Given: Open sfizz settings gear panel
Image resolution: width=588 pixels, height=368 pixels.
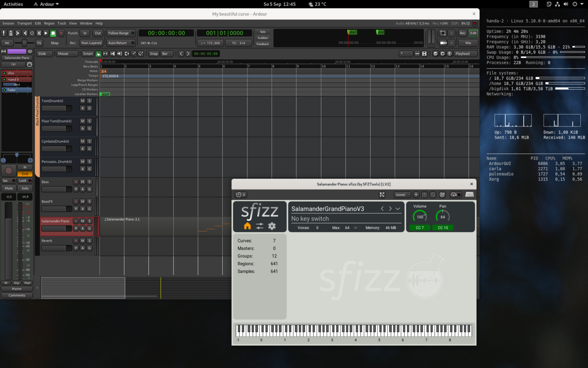Looking at the screenshot, I should [x=272, y=226].
